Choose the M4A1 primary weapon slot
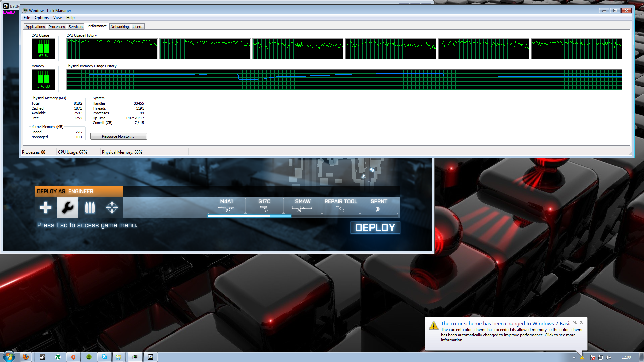 [x=226, y=205]
